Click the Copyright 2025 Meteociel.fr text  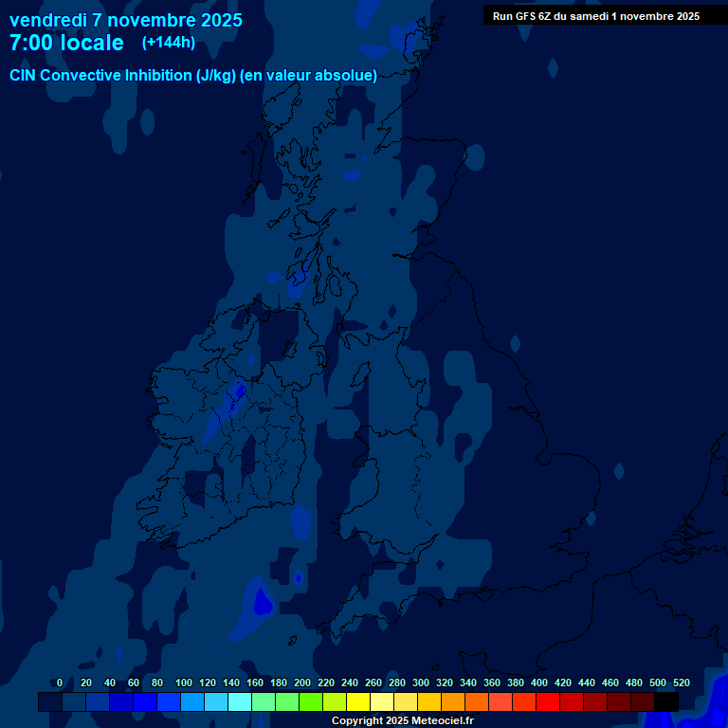pos(402,720)
